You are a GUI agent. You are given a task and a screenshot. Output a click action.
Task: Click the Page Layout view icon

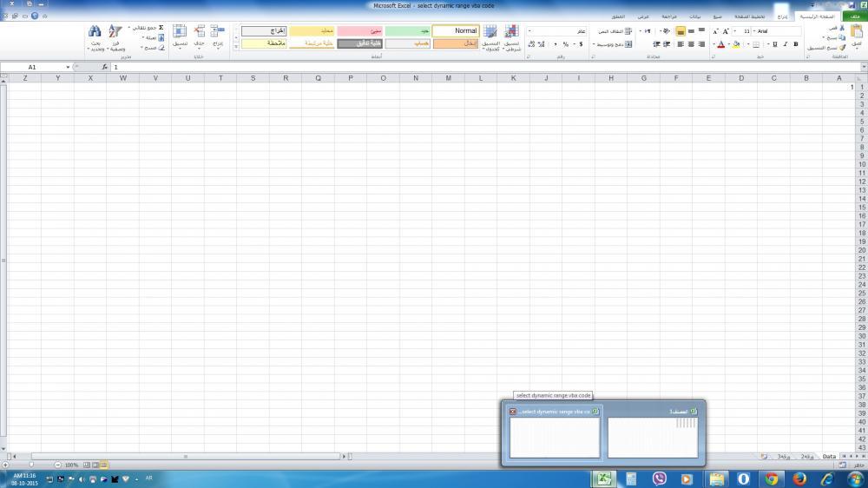pos(95,465)
